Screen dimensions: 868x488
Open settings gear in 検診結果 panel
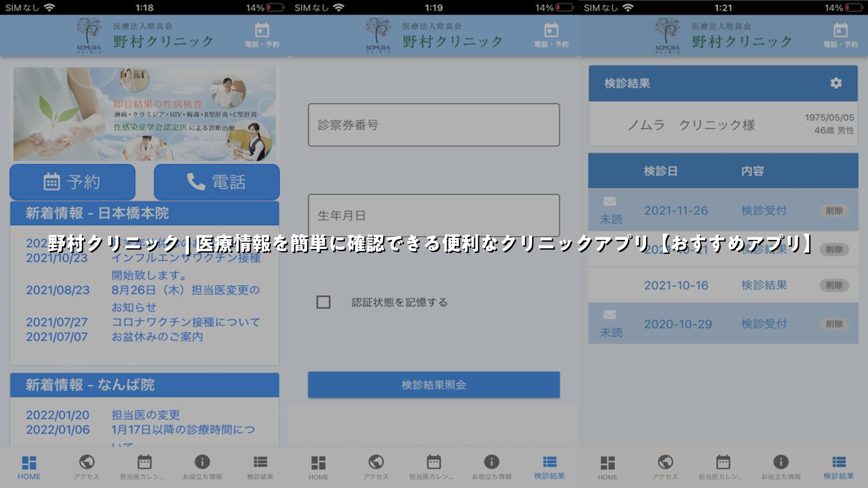[836, 83]
